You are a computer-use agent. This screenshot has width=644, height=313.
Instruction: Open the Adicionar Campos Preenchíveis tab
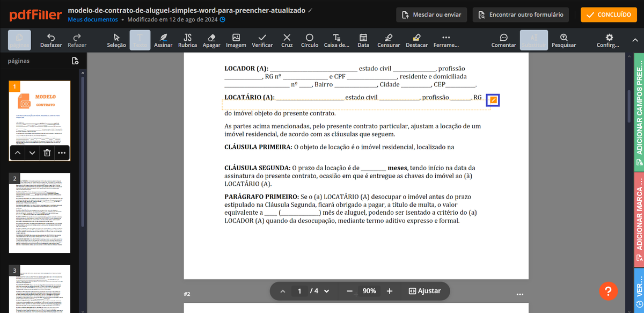pyautogui.click(x=639, y=112)
